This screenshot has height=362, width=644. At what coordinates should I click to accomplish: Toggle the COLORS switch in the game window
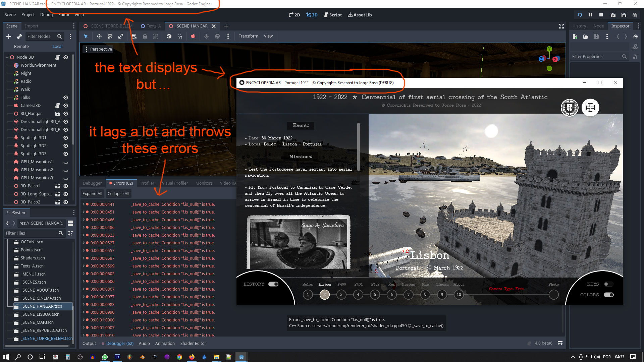coord(609,295)
